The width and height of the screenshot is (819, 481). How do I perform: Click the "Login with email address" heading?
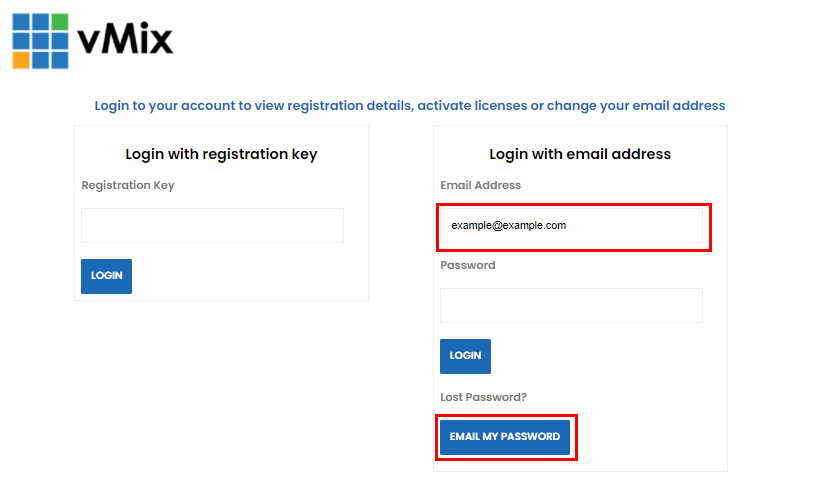tap(580, 154)
